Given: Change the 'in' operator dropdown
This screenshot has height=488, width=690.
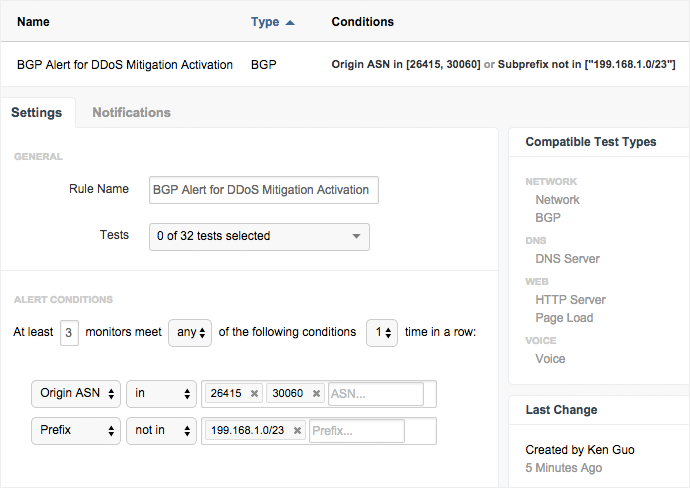Looking at the screenshot, I should tap(161, 394).
